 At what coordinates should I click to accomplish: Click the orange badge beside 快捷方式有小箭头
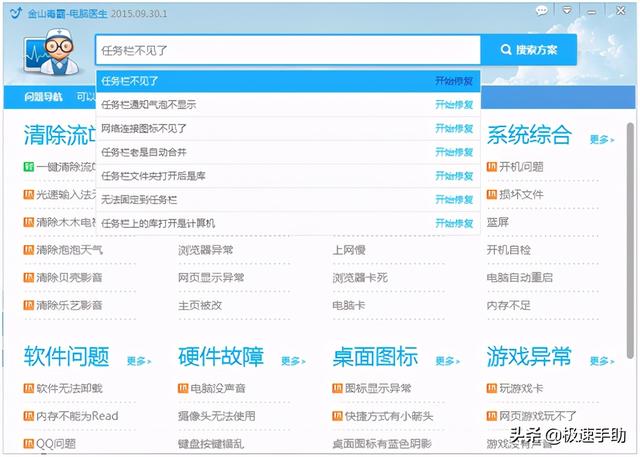[x=337, y=416]
